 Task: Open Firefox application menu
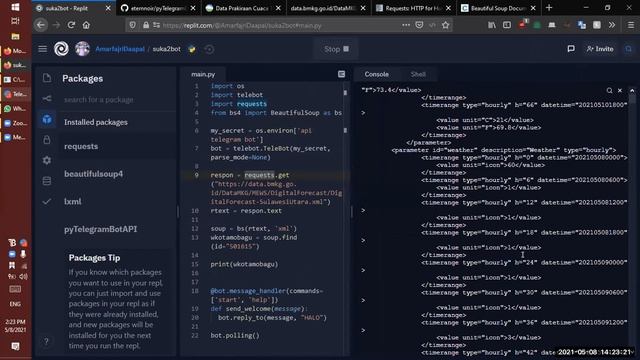point(631,25)
